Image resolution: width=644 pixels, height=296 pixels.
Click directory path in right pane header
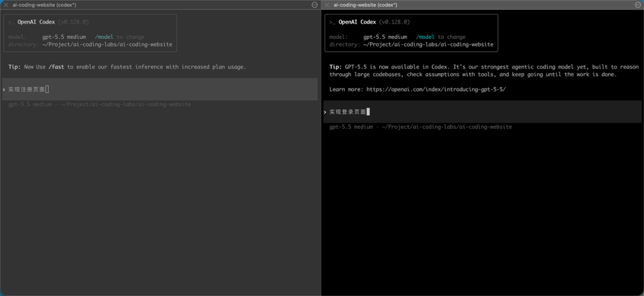428,44
